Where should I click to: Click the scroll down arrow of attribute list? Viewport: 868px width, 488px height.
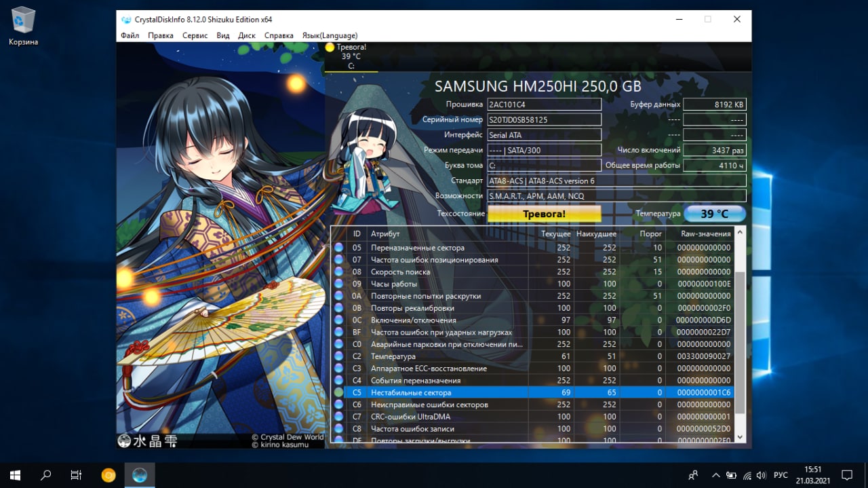tap(740, 436)
